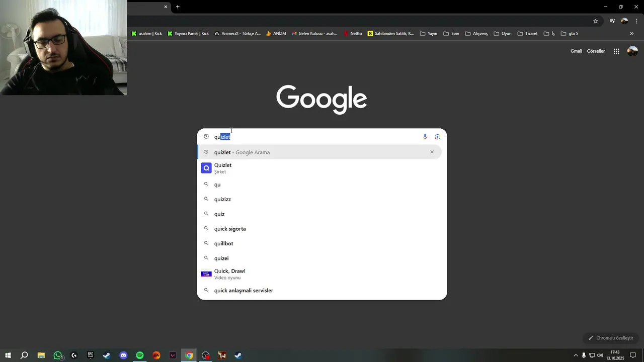Open WhatsApp from the taskbar
This screenshot has height=362, width=644.
coord(58,355)
